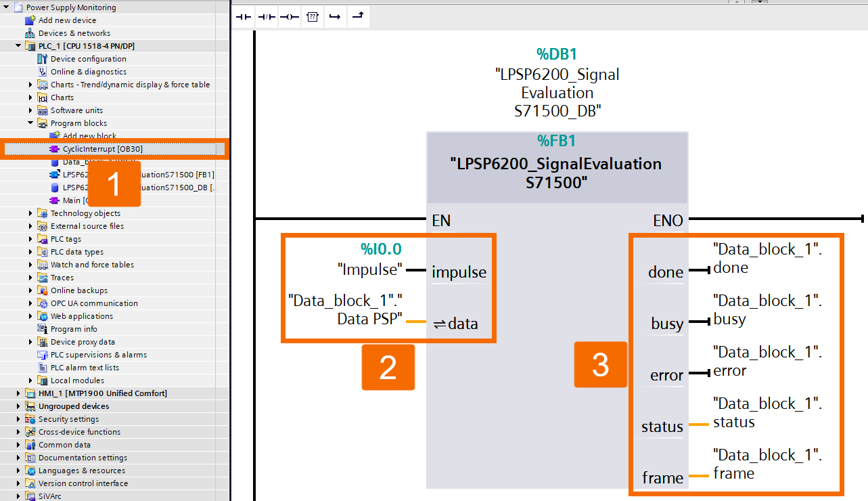Expand the SiVArc node

click(18, 496)
